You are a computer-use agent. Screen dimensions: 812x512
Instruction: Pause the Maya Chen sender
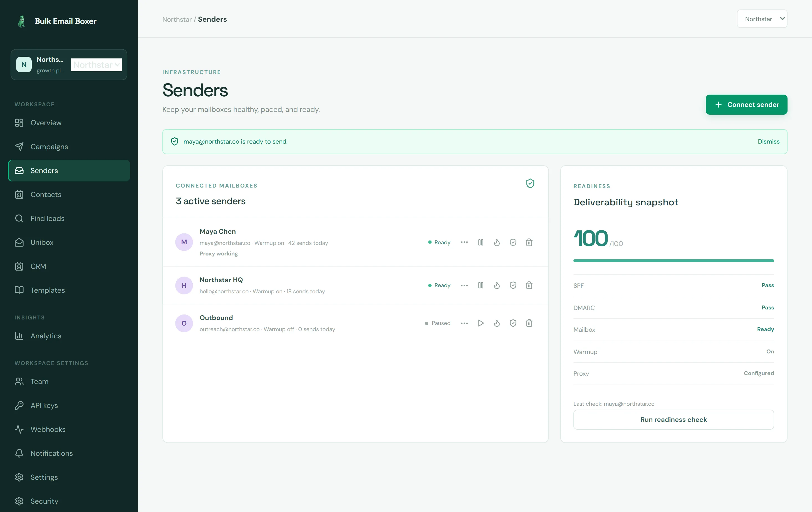point(481,242)
